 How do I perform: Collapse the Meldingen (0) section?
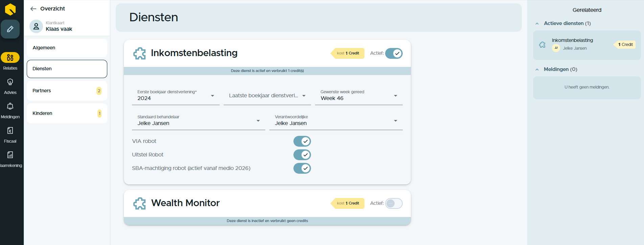537,70
